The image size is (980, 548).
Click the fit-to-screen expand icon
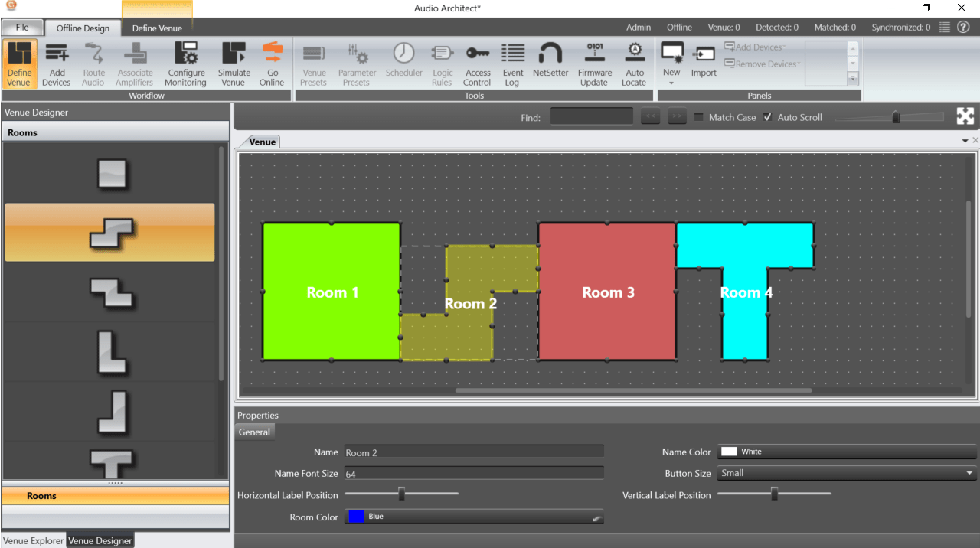click(x=965, y=116)
